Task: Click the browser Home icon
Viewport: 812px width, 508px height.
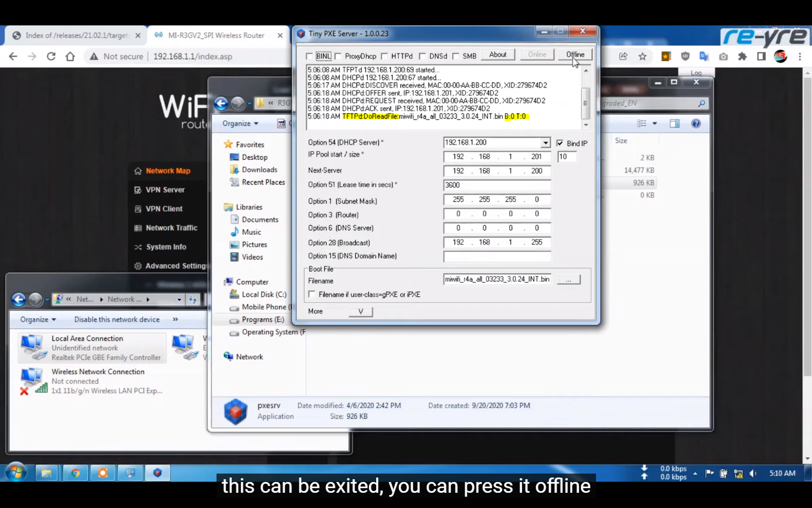Action: [70, 56]
